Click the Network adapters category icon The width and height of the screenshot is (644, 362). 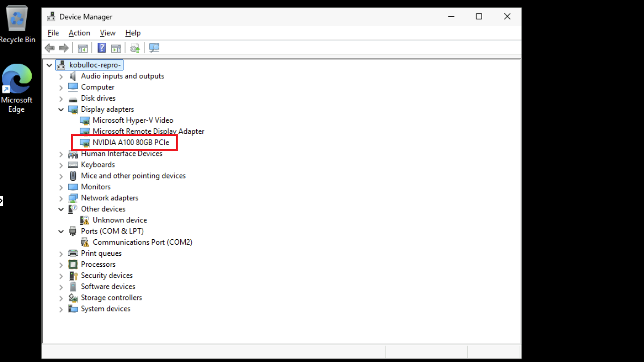(73, 198)
